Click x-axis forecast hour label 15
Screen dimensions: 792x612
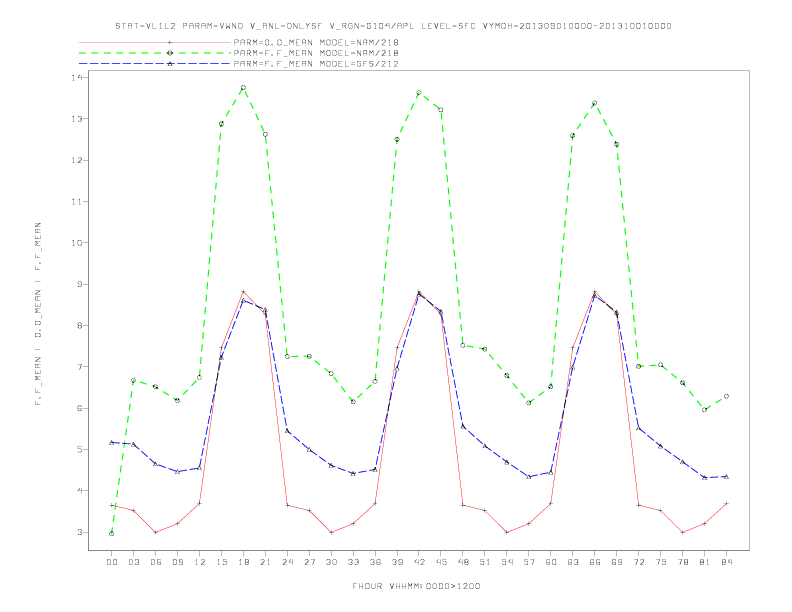[x=221, y=562]
